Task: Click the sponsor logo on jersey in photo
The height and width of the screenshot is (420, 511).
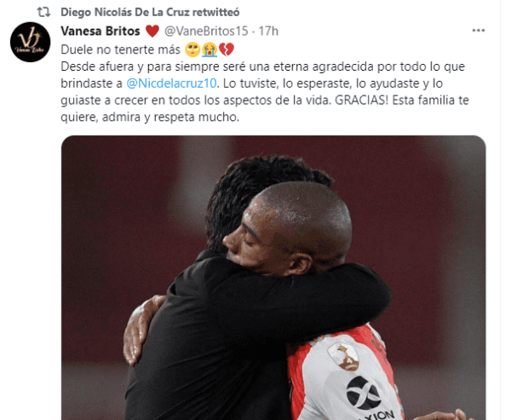Action: pos(367,399)
